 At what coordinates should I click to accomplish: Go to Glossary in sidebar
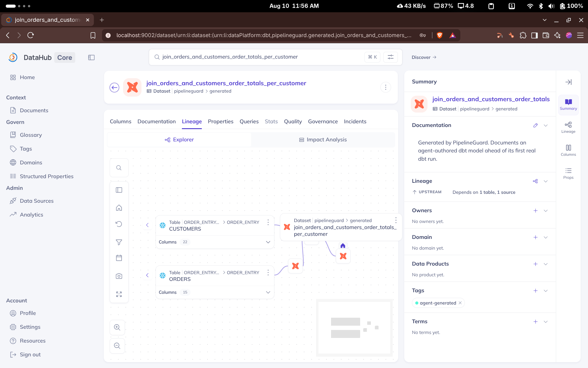tap(31, 135)
